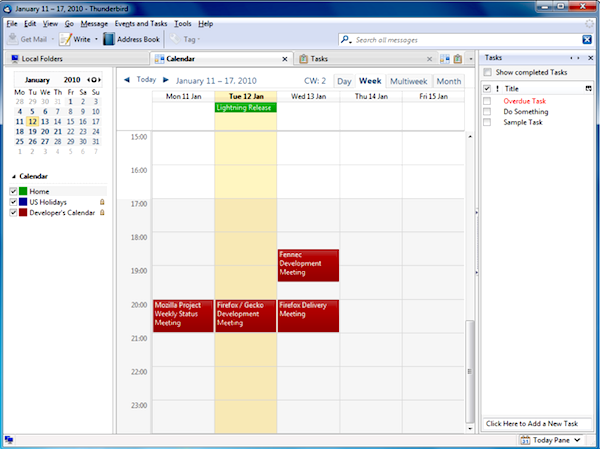Select Mozilla Project Weekly Status Meeting event
This screenshot has height=449, width=600.
183,316
